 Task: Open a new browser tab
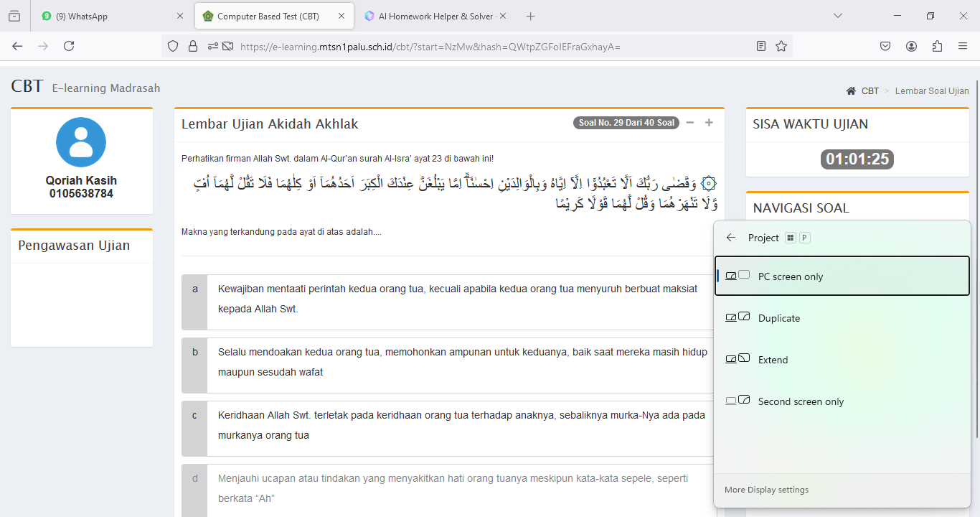(x=531, y=16)
